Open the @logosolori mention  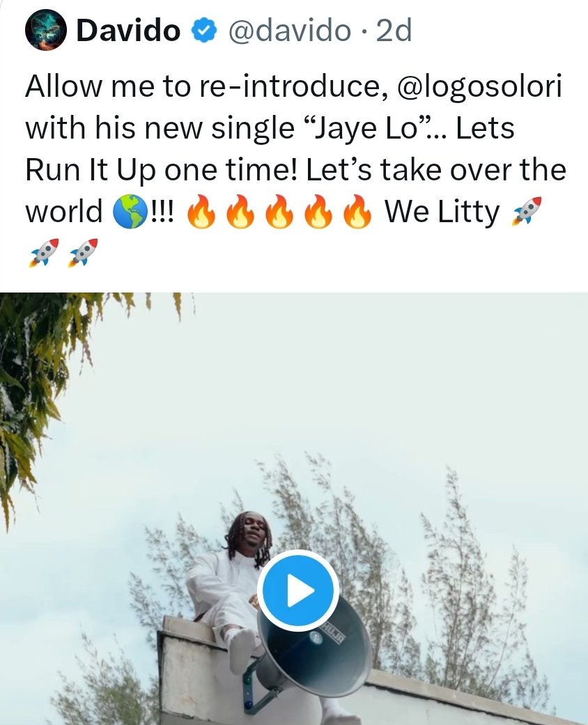pyautogui.click(x=479, y=86)
